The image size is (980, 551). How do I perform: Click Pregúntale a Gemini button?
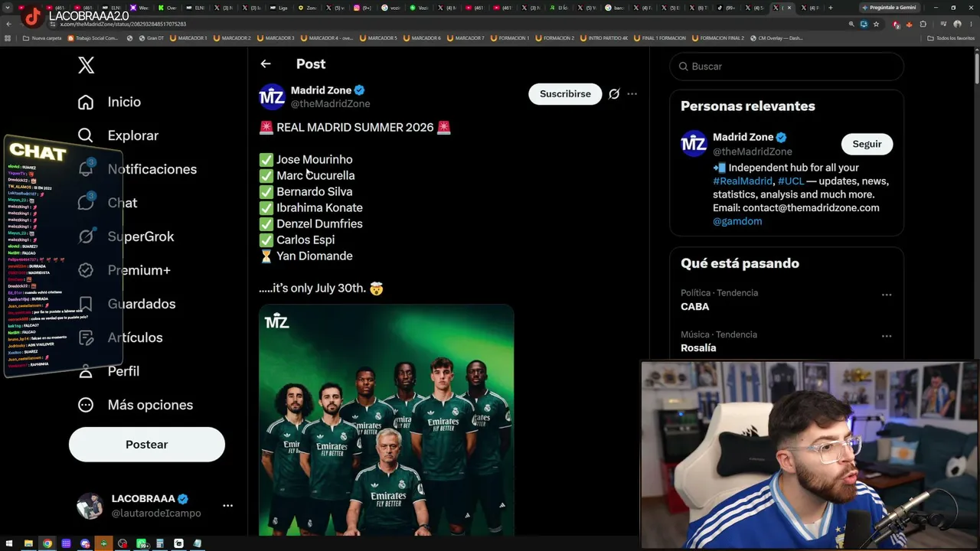tap(890, 8)
